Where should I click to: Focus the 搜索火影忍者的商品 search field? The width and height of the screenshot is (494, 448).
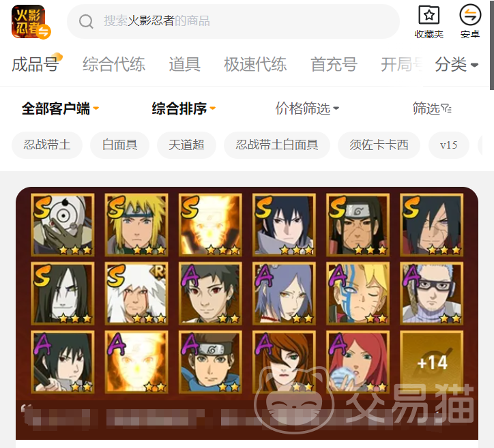point(233,21)
